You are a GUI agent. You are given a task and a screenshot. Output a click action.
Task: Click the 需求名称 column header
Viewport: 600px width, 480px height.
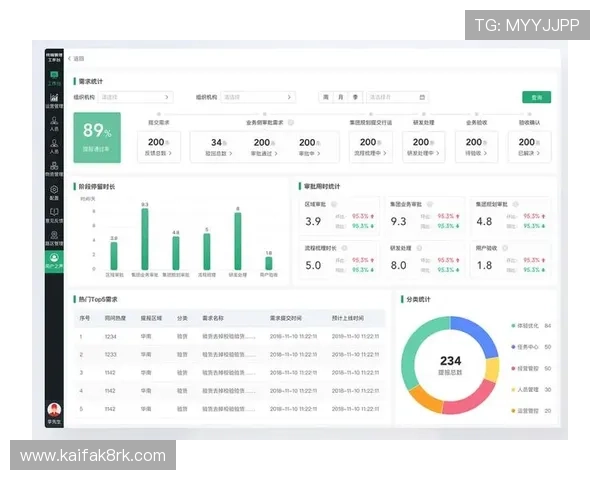213,318
